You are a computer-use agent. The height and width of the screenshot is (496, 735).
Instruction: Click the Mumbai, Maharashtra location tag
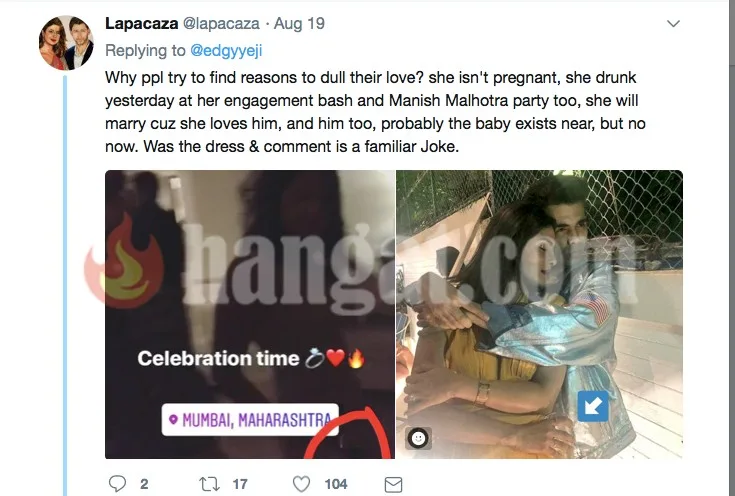pos(250,417)
